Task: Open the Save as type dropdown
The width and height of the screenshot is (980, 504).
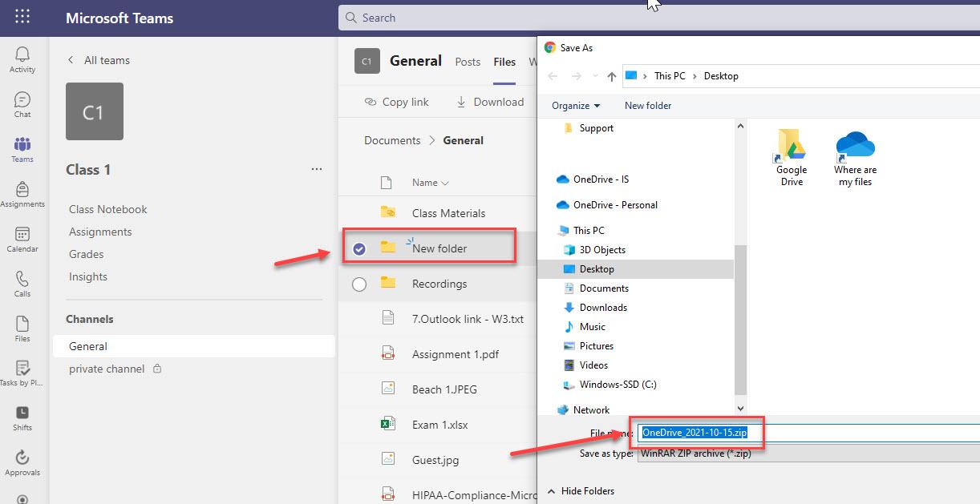Action: point(808,453)
